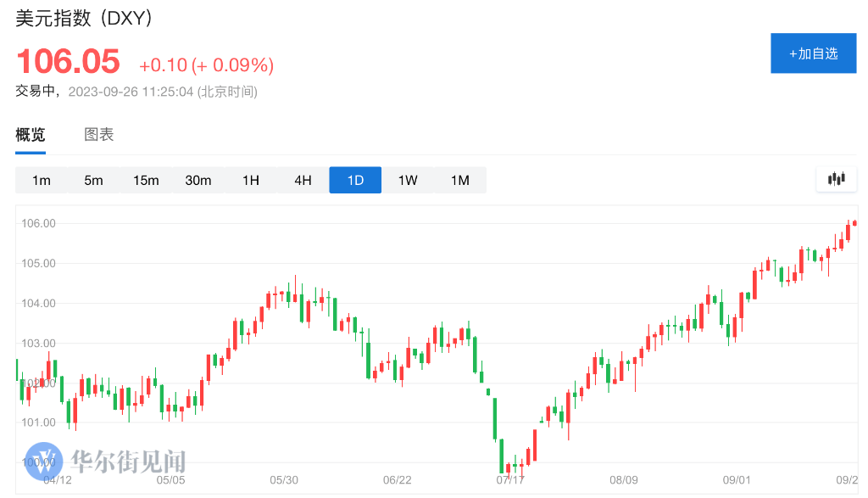Select the 概览 overview tab
The width and height of the screenshot is (868, 498).
(x=31, y=134)
